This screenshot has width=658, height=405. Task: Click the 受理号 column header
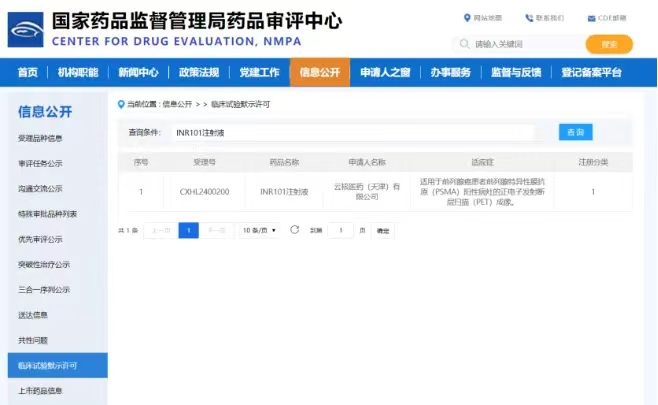coord(204,162)
